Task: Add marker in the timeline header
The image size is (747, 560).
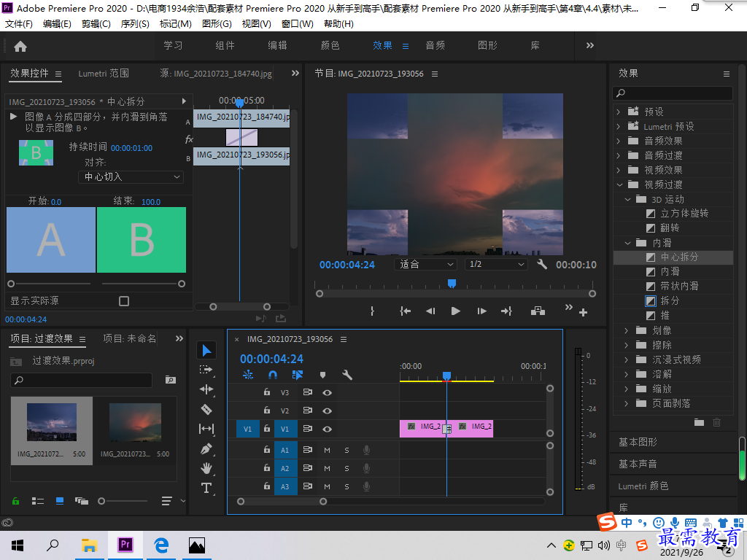Action: [x=322, y=375]
